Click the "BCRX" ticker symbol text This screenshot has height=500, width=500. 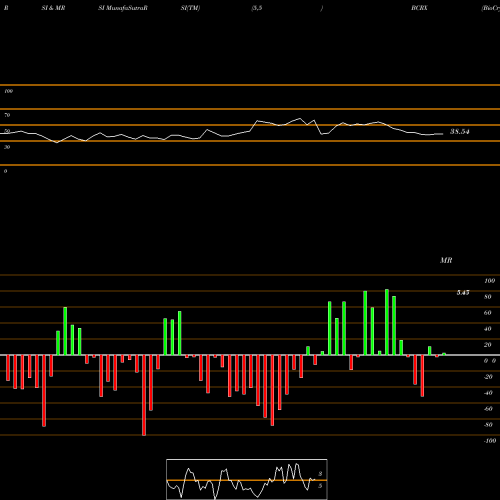pyautogui.click(x=419, y=8)
